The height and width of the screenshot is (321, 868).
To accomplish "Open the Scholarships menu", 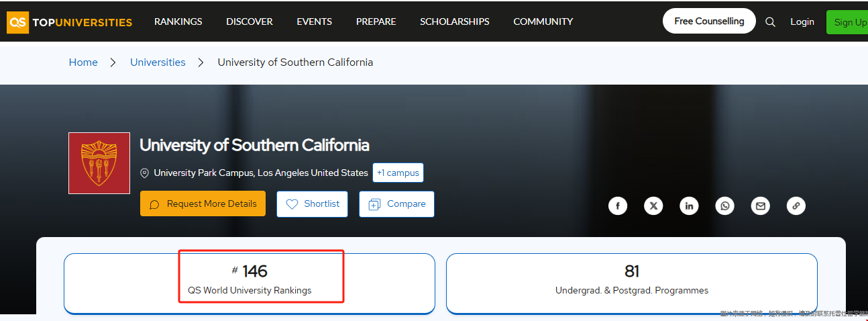I will tap(454, 21).
